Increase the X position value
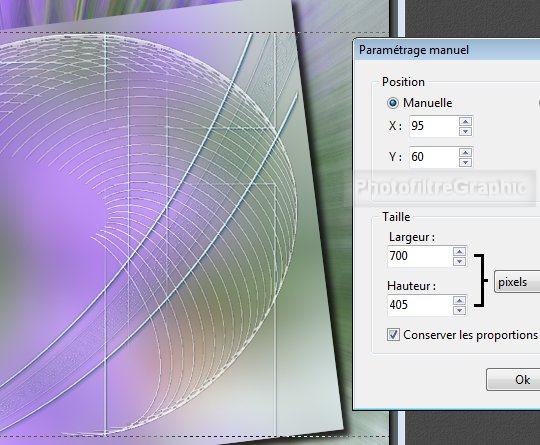The image size is (540, 445). (x=465, y=122)
